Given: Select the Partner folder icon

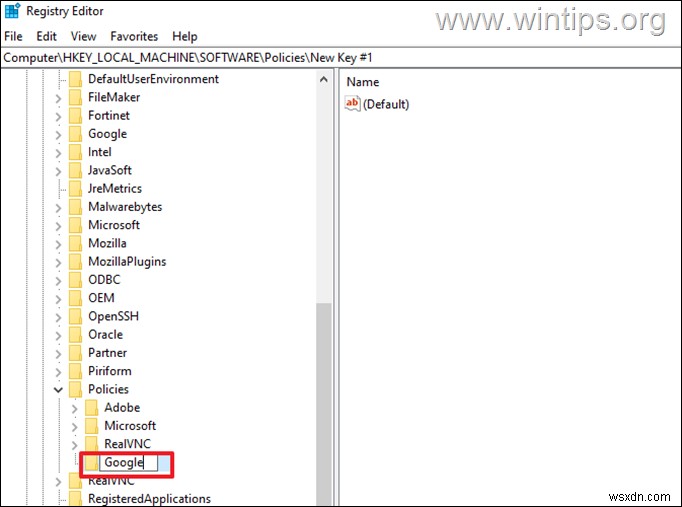Looking at the screenshot, I should 75,353.
